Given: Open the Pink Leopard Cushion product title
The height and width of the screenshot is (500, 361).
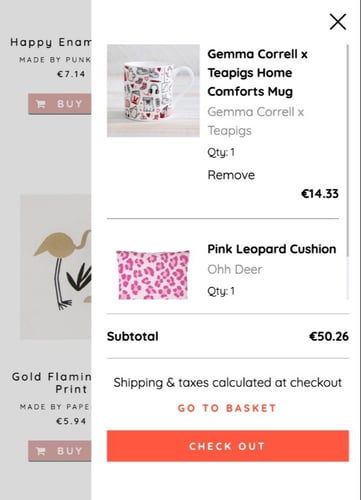Looking at the screenshot, I should coord(272,249).
